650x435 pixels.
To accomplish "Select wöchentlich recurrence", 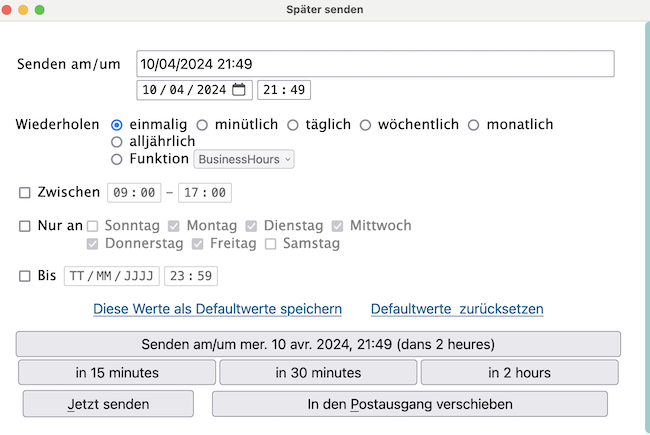I will tap(365, 125).
